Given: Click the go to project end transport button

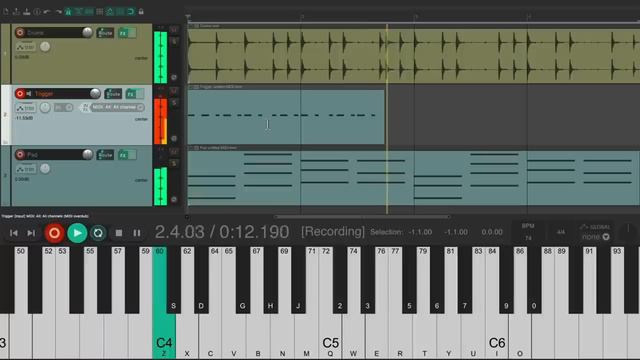Looking at the screenshot, I should tap(31, 233).
